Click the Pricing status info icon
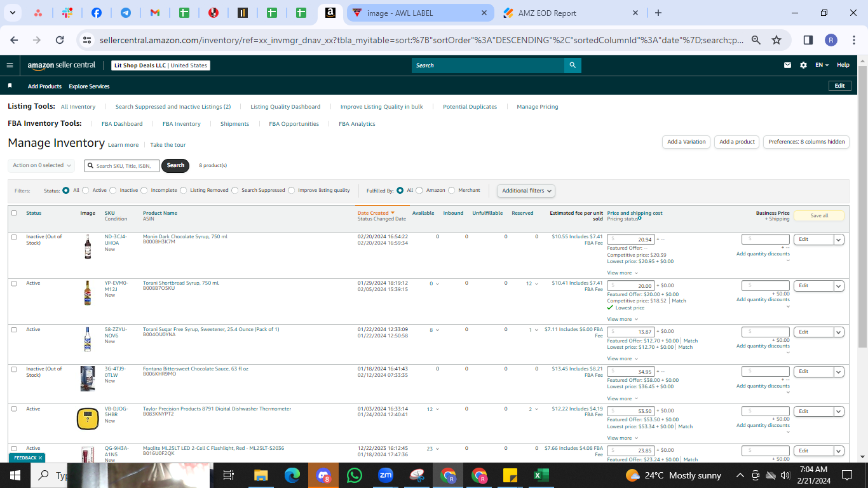This screenshot has width=868, height=488. click(x=639, y=218)
